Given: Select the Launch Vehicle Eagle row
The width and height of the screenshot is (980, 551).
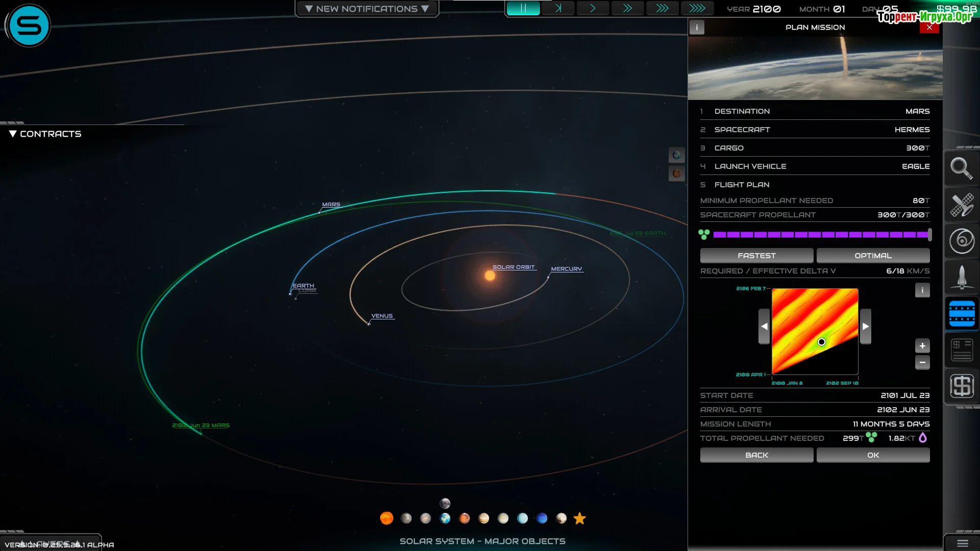Looking at the screenshot, I should [815, 166].
